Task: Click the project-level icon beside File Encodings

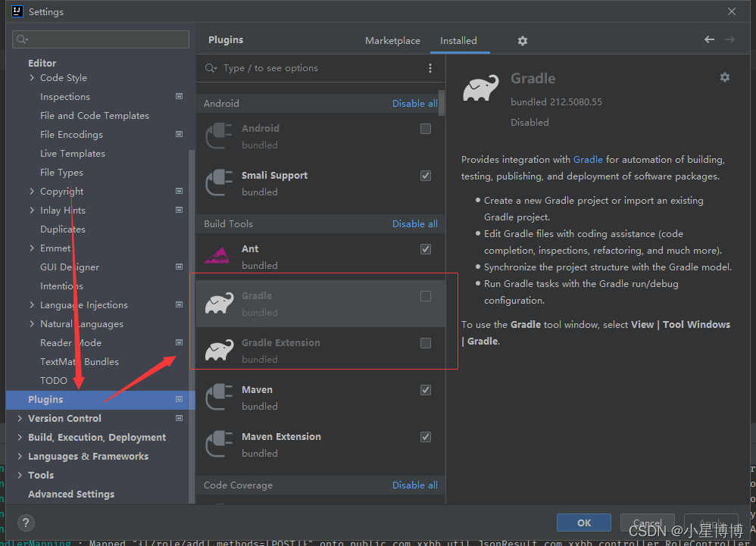Action: click(180, 134)
